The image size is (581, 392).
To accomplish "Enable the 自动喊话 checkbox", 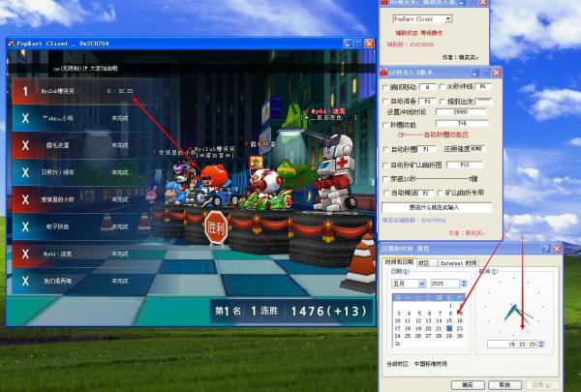I will point(385,193).
